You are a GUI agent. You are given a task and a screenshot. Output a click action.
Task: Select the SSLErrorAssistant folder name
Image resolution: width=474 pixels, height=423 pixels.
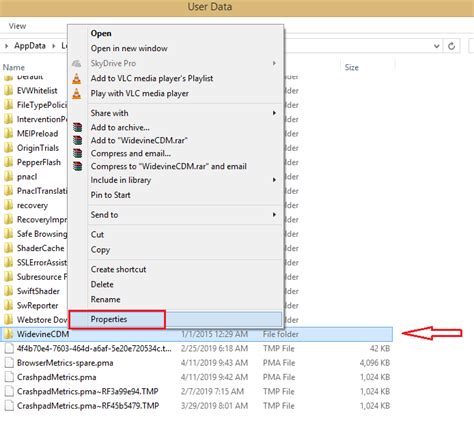click(x=42, y=262)
